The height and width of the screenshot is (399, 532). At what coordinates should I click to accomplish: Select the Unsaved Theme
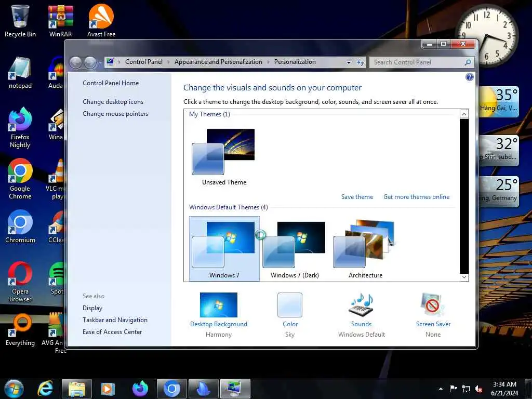click(x=224, y=157)
